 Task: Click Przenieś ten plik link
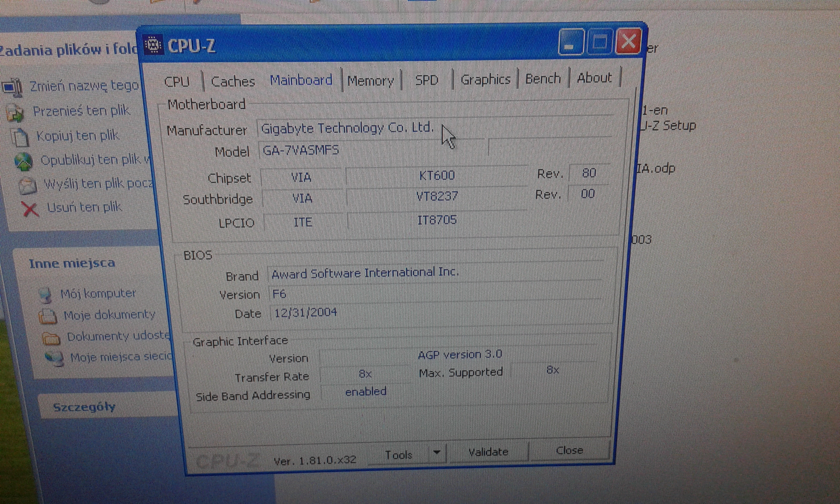coord(81,111)
